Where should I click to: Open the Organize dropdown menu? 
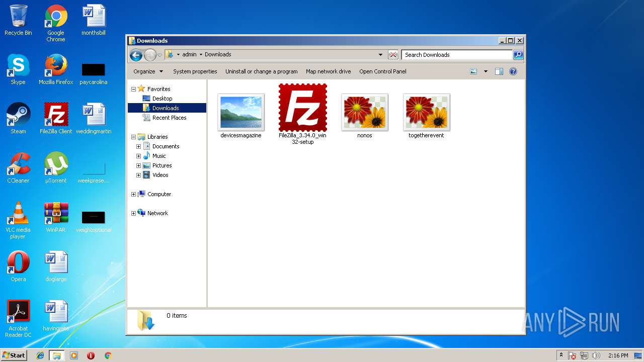click(148, 71)
